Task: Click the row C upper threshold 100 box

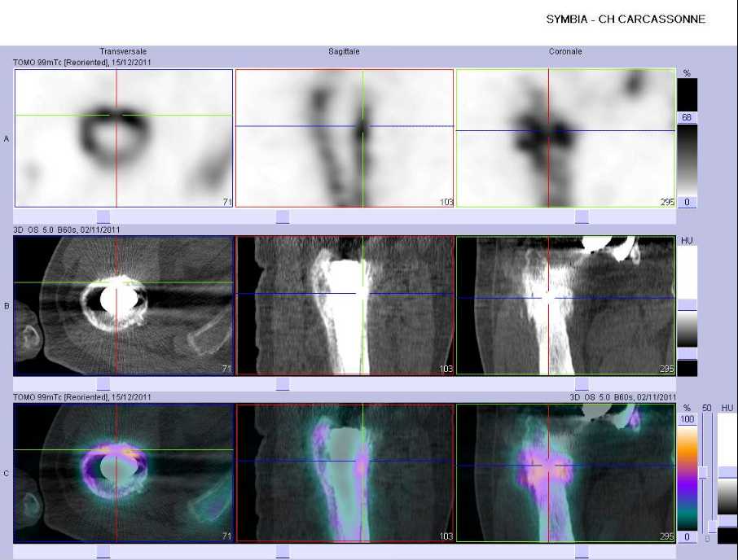Action: pyautogui.click(x=687, y=419)
